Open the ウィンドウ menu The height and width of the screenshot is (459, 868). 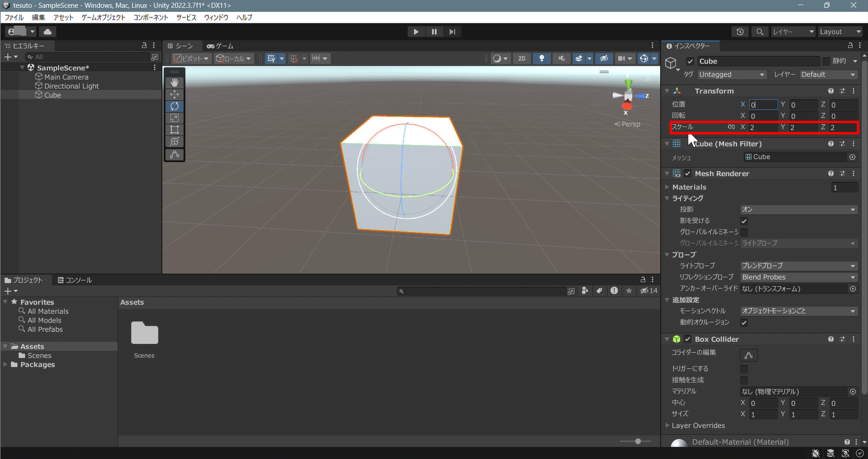(215, 18)
